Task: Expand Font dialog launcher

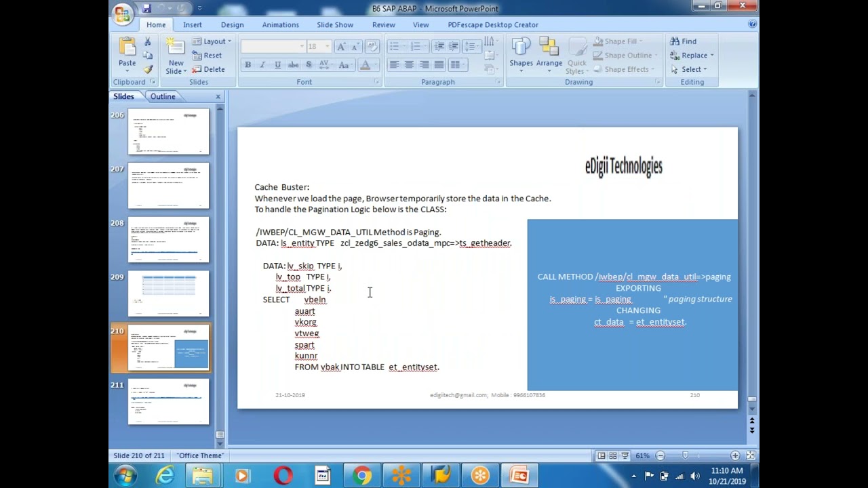Action: [x=376, y=82]
